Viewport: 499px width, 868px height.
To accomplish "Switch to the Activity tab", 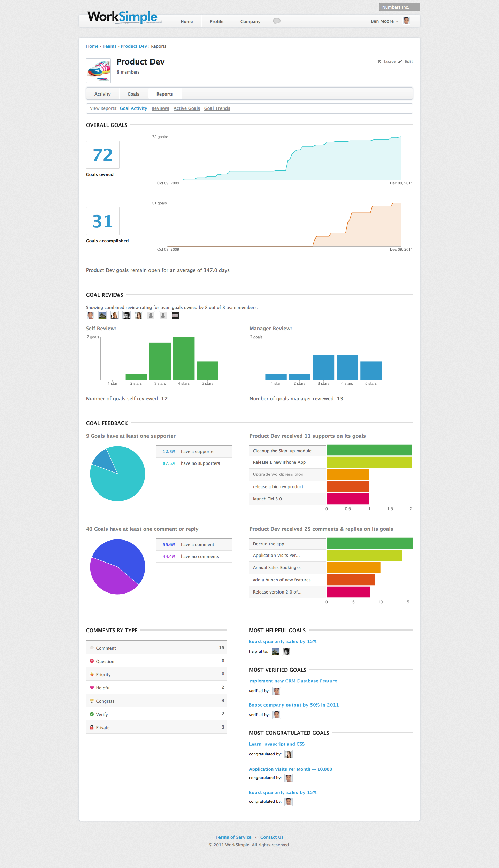I will click(x=102, y=94).
